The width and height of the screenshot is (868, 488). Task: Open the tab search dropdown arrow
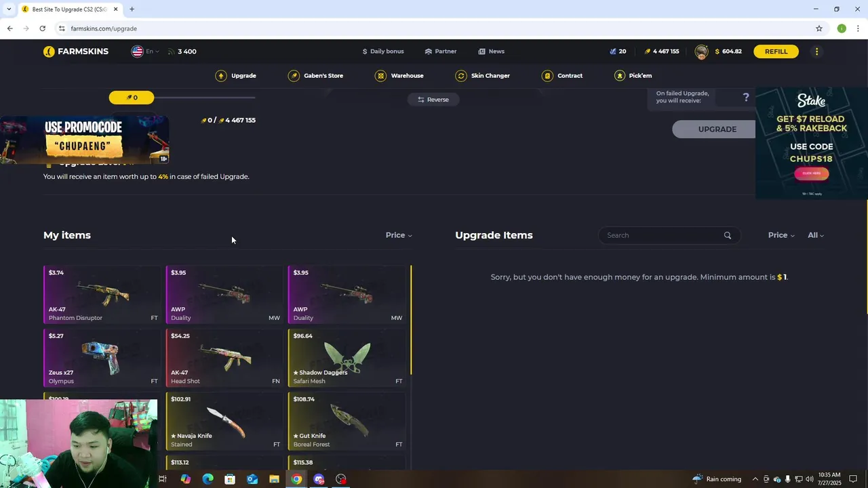(x=9, y=9)
